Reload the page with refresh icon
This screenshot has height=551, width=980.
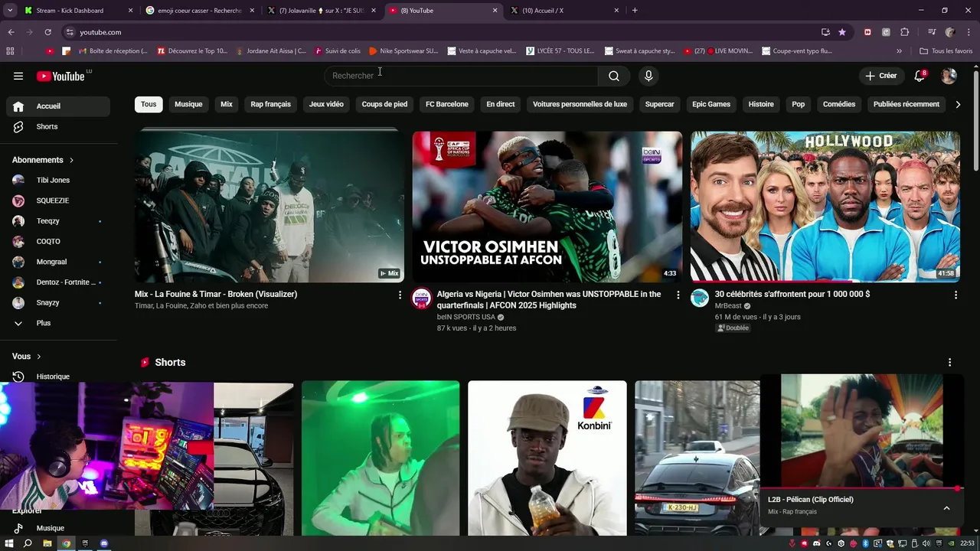tap(47, 32)
